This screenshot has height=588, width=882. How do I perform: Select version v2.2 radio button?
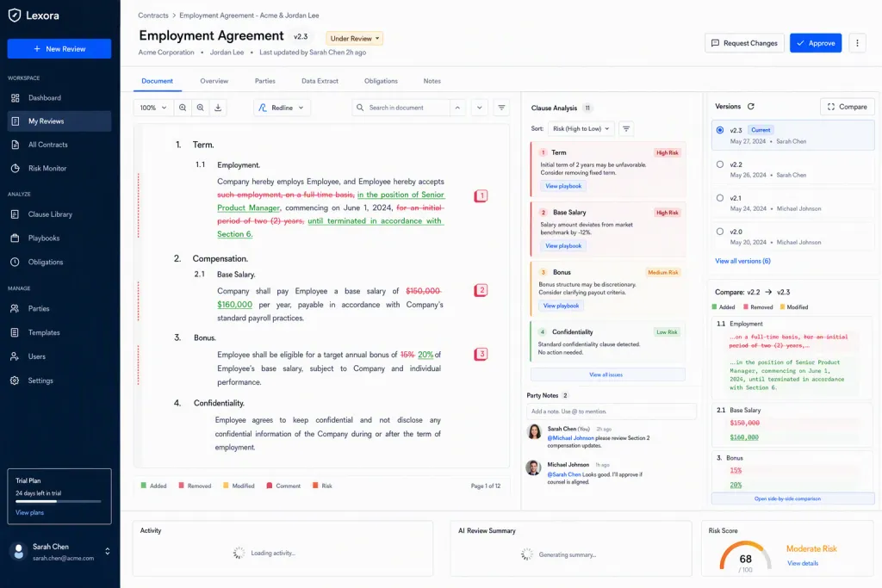[x=720, y=164]
